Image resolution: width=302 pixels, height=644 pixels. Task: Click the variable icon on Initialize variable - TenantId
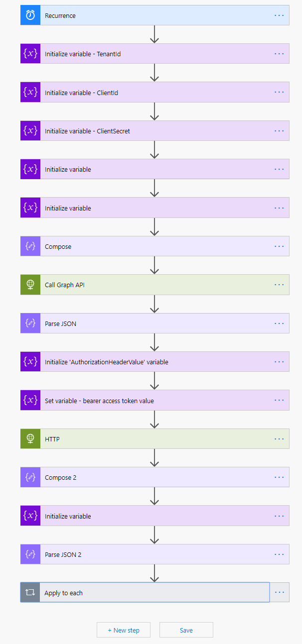tap(30, 53)
